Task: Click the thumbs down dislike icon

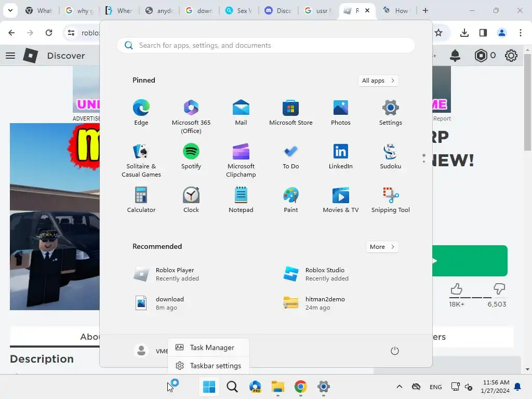Action: (x=499, y=289)
